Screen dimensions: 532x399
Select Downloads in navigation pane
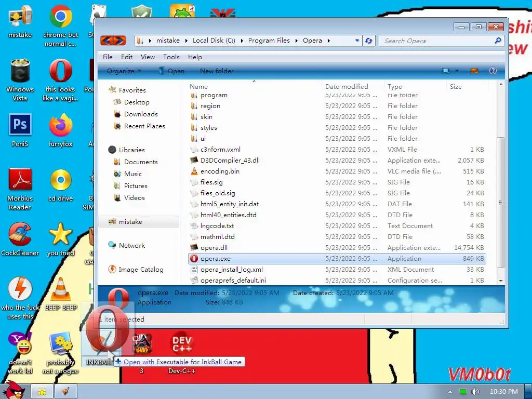(141, 114)
